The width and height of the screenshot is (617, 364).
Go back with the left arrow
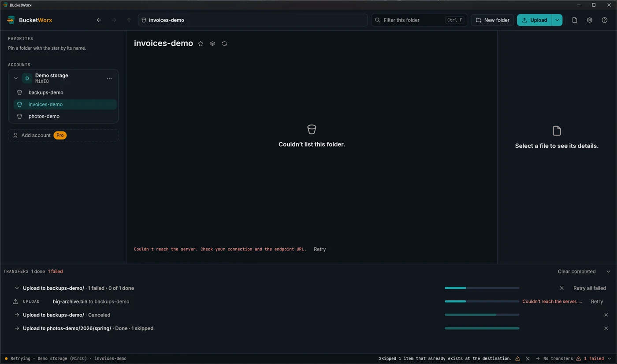click(x=99, y=20)
